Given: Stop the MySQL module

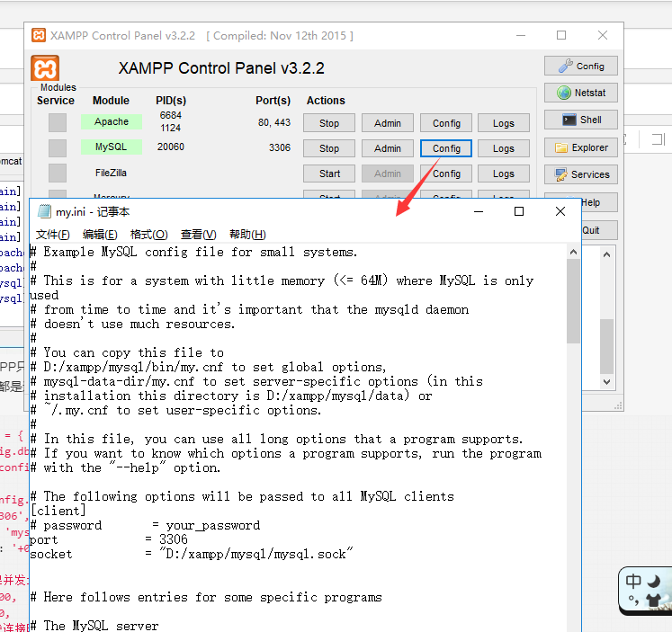Looking at the screenshot, I should (x=329, y=148).
